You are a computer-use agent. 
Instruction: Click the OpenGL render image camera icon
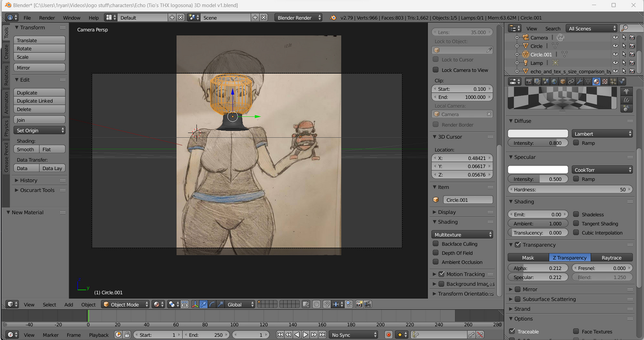[359, 304]
